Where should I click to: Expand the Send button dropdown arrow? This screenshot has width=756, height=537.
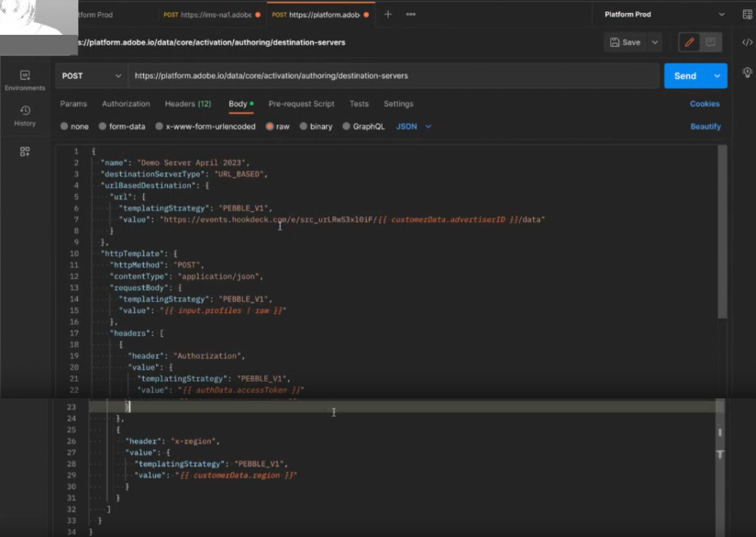point(717,76)
